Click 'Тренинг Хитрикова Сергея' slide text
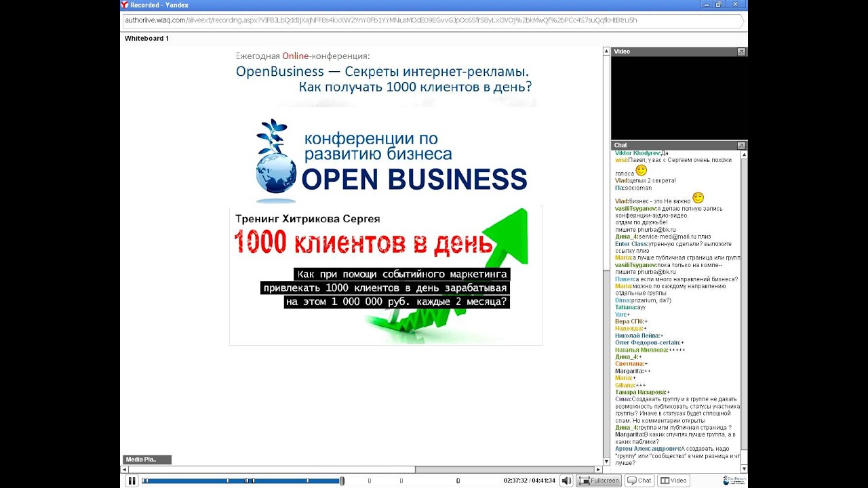This screenshot has height=488, width=868. click(x=307, y=219)
